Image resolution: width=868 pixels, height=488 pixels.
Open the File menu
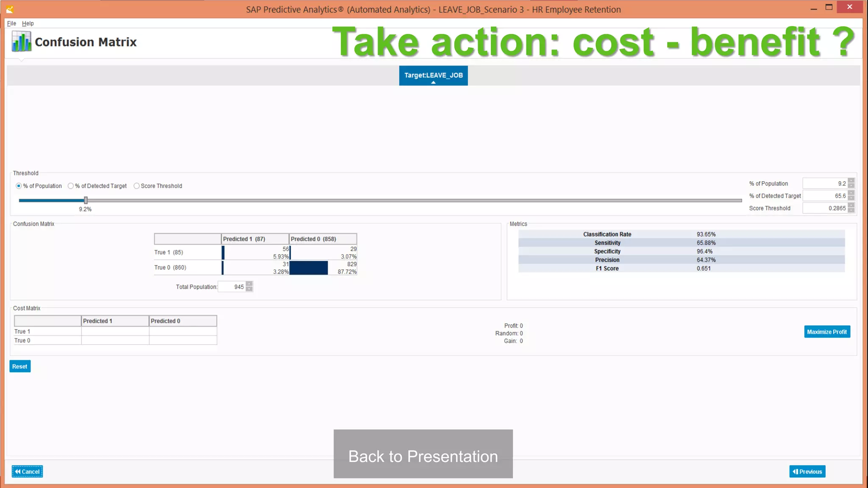[11, 23]
